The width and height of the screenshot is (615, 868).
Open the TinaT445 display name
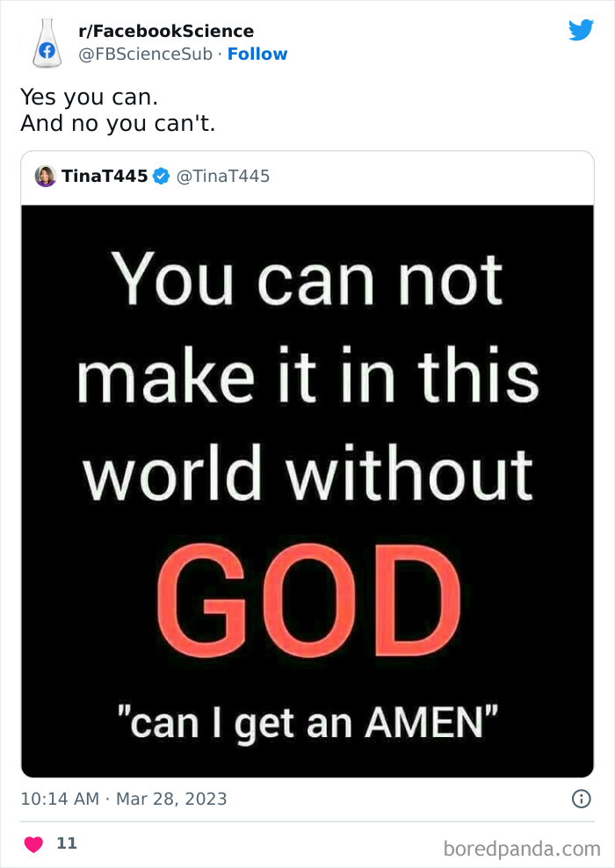tap(105, 177)
